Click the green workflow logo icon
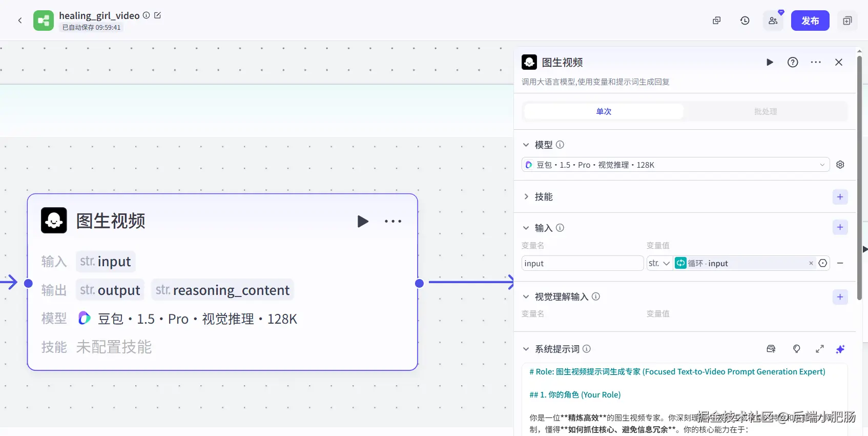Screen dimensions: 868x436 (44, 21)
